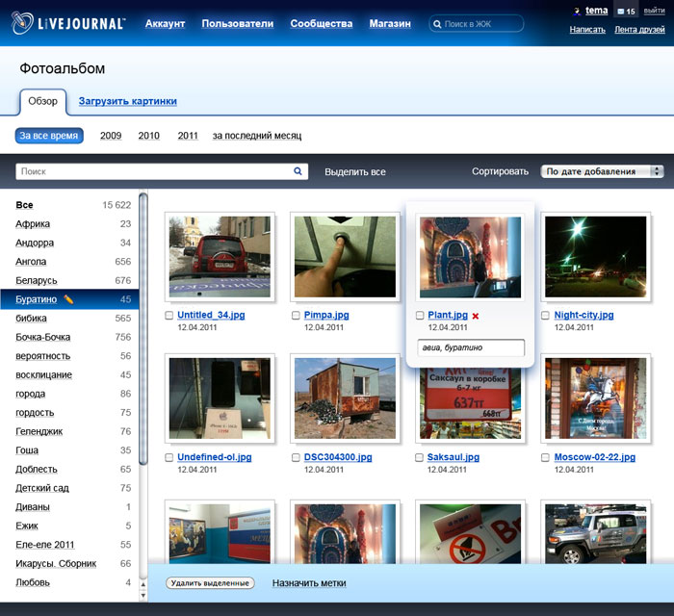
Task: Click the user avatar icon beside tema
Action: 577,12
